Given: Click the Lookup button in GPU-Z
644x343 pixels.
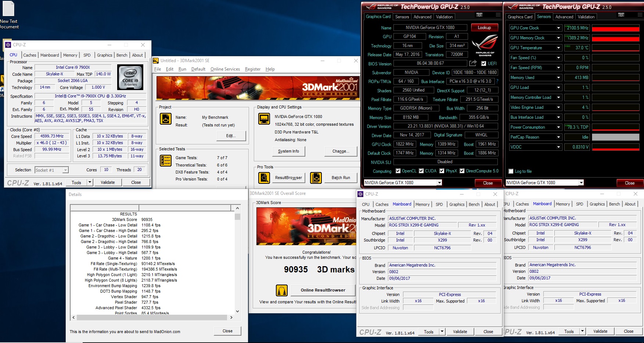Looking at the screenshot, I should (484, 28).
